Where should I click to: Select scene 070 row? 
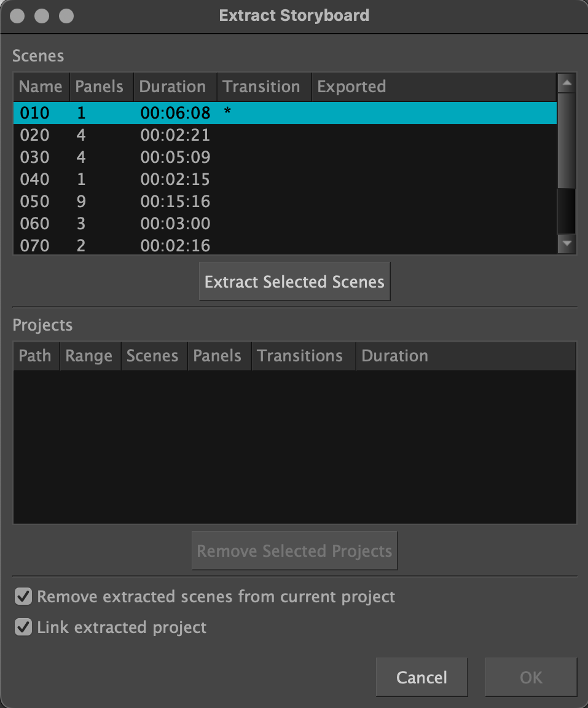click(35, 246)
